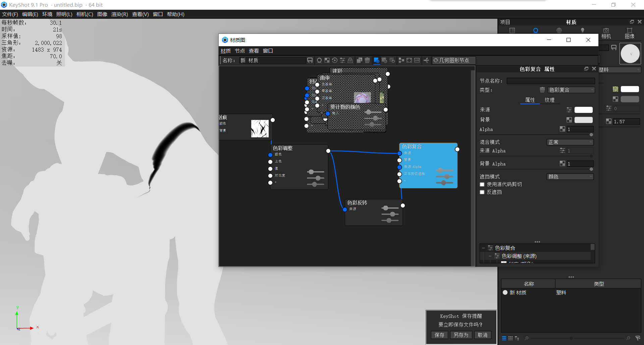
Task: Open the 混合模式 dropdown showing 正常
Action: pos(570,142)
